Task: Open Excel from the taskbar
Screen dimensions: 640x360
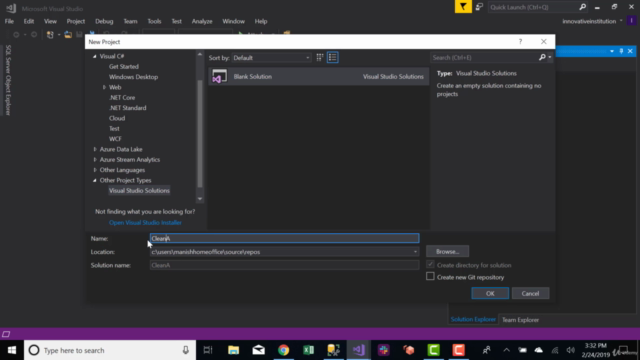Action: 309,350
